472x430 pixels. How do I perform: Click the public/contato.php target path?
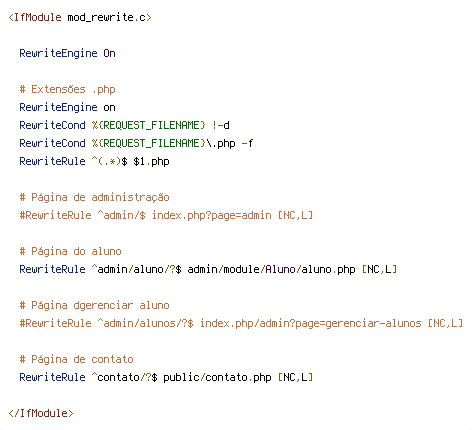(217, 377)
